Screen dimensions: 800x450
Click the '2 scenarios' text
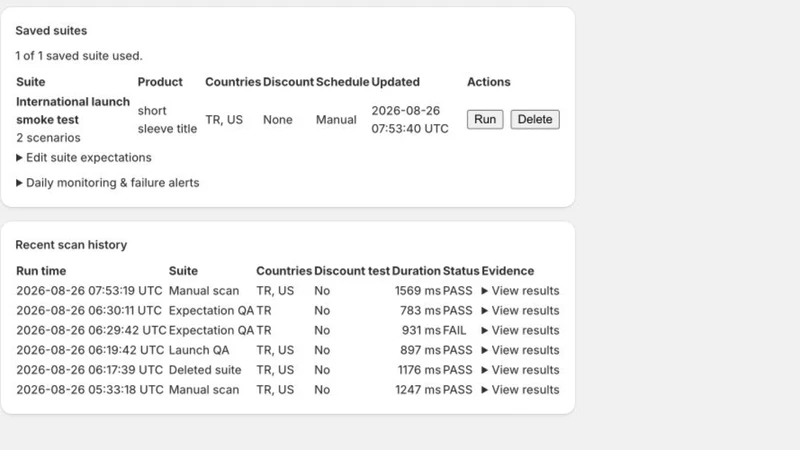(48, 138)
